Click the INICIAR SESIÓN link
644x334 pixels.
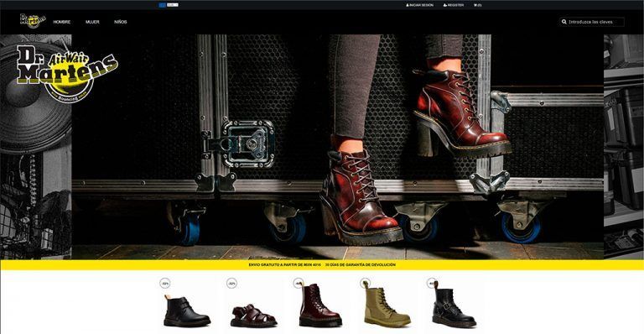420,5
